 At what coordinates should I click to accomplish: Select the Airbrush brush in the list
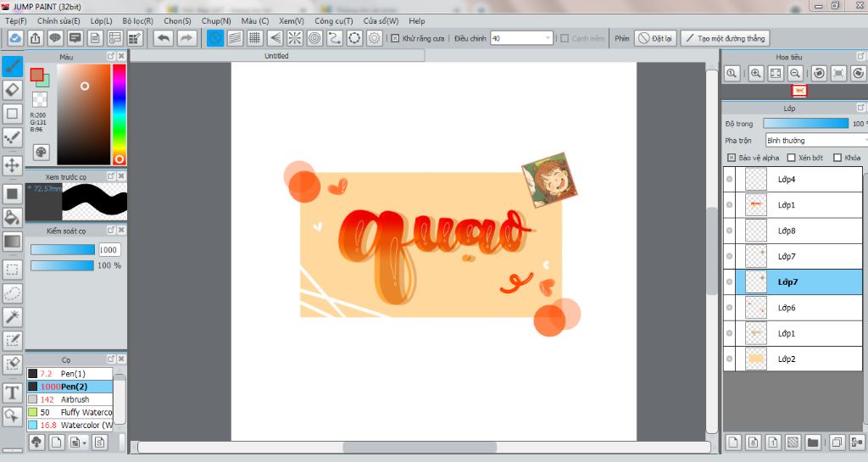point(70,399)
